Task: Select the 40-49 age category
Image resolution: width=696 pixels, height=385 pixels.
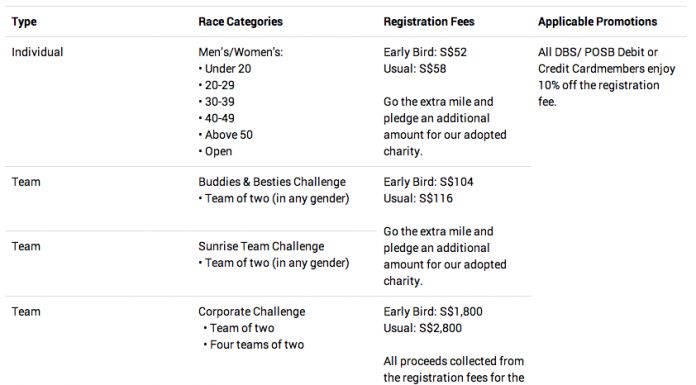Action: pyautogui.click(x=217, y=118)
